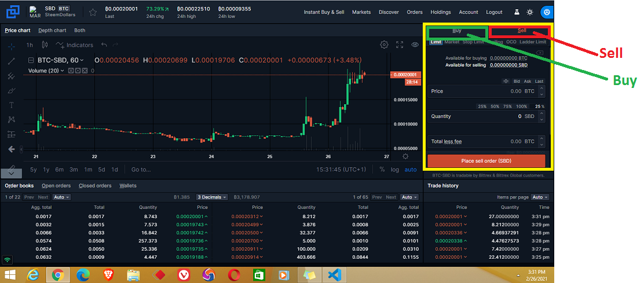Select the prediction and measurement tool
This screenshot has width=644, height=283.
pos(12,134)
